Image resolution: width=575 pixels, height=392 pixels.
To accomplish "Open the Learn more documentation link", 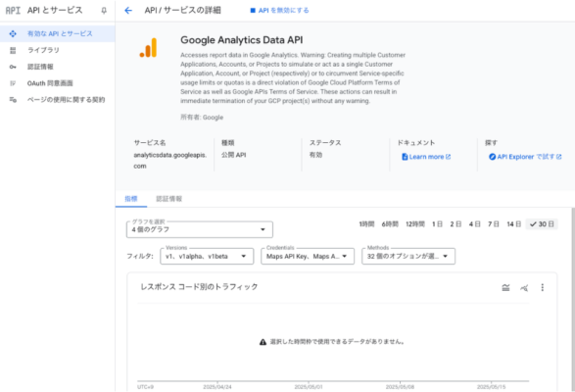I will point(426,157).
